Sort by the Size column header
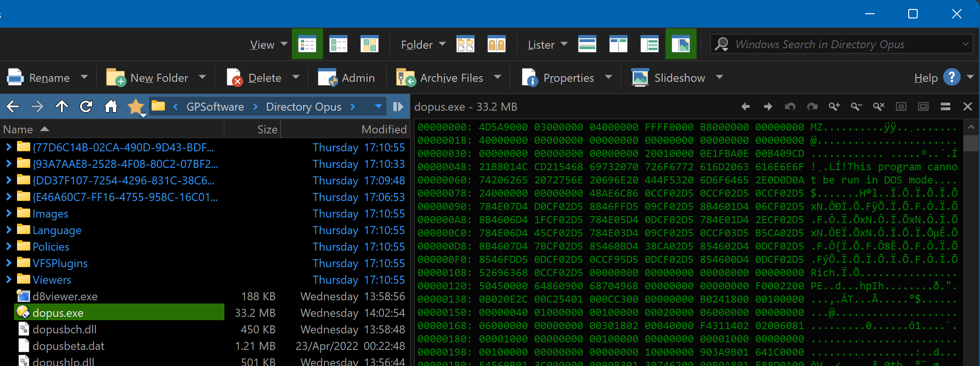Viewport: 980px width, 366px height. (x=252, y=129)
